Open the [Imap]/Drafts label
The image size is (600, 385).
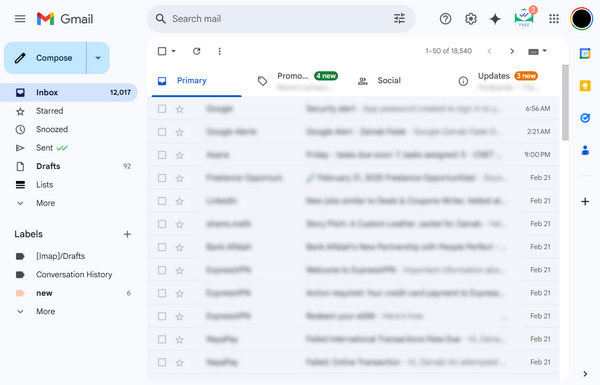(x=69, y=256)
